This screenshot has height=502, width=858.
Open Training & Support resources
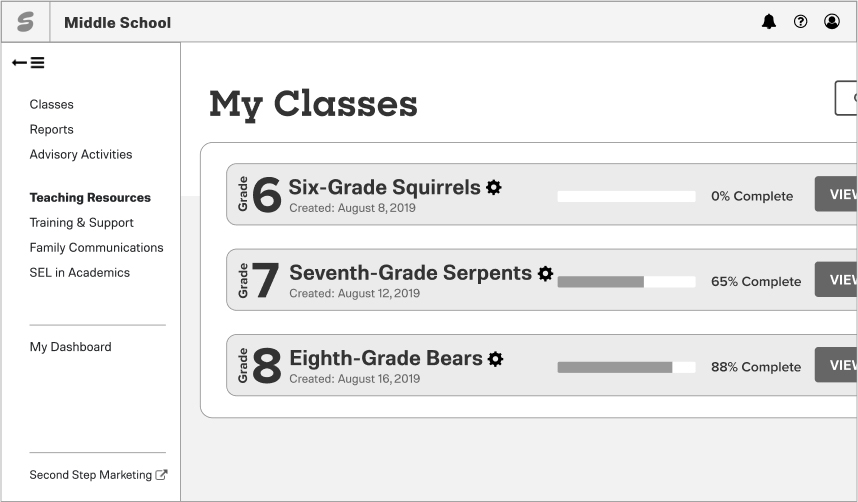coord(81,222)
